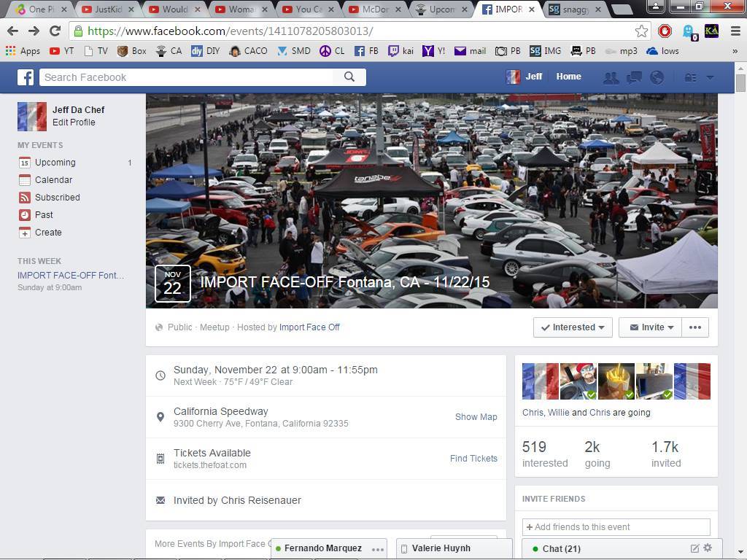Open the YT bookmark

62,51
